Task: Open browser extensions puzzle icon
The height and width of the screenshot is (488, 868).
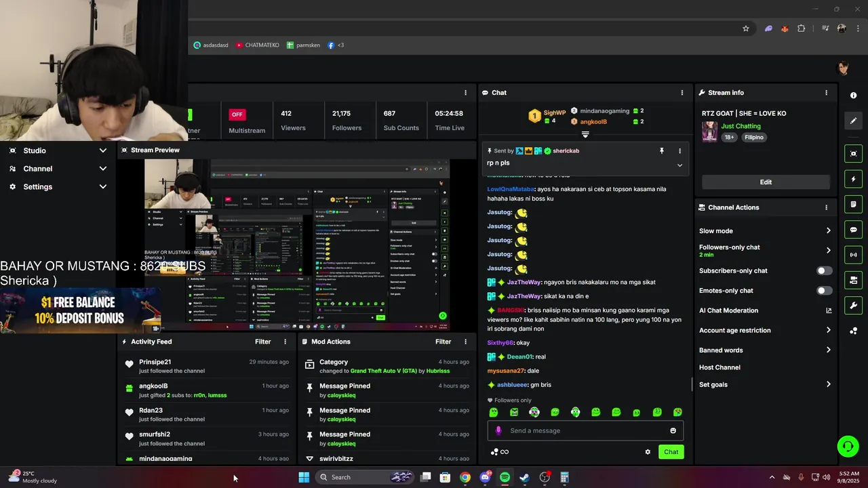Action: (x=802, y=28)
